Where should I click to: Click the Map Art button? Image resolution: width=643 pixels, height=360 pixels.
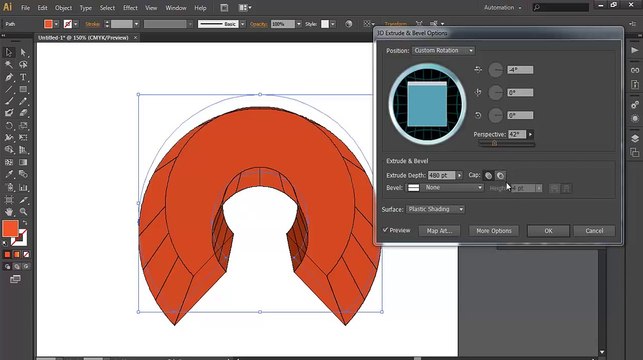coord(439,231)
